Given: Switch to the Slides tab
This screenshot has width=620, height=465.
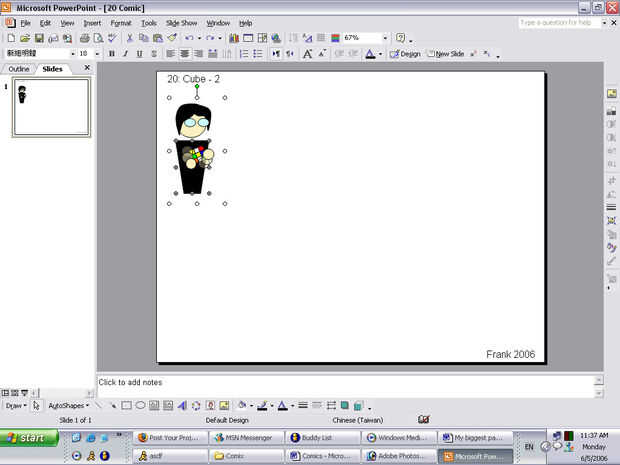Looking at the screenshot, I should pos(52,69).
